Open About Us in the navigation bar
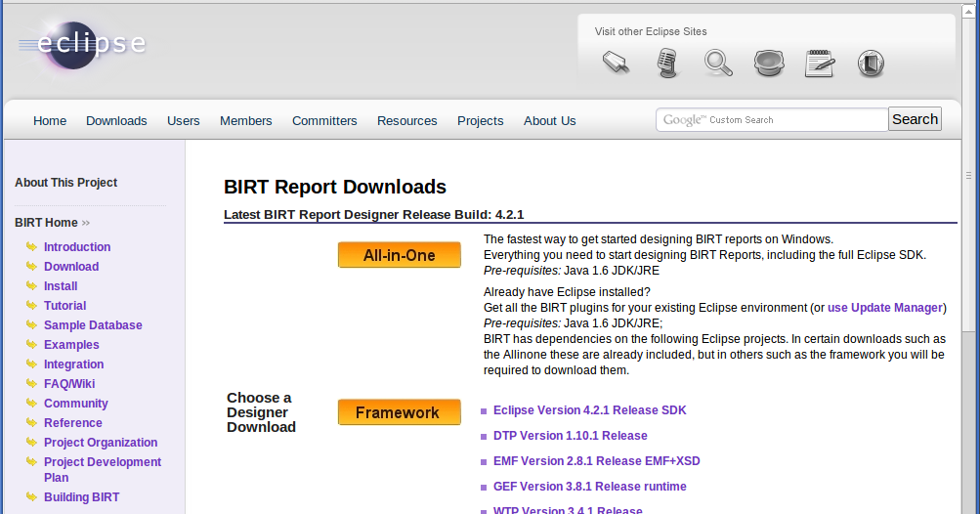This screenshot has height=514, width=980. pyautogui.click(x=549, y=121)
